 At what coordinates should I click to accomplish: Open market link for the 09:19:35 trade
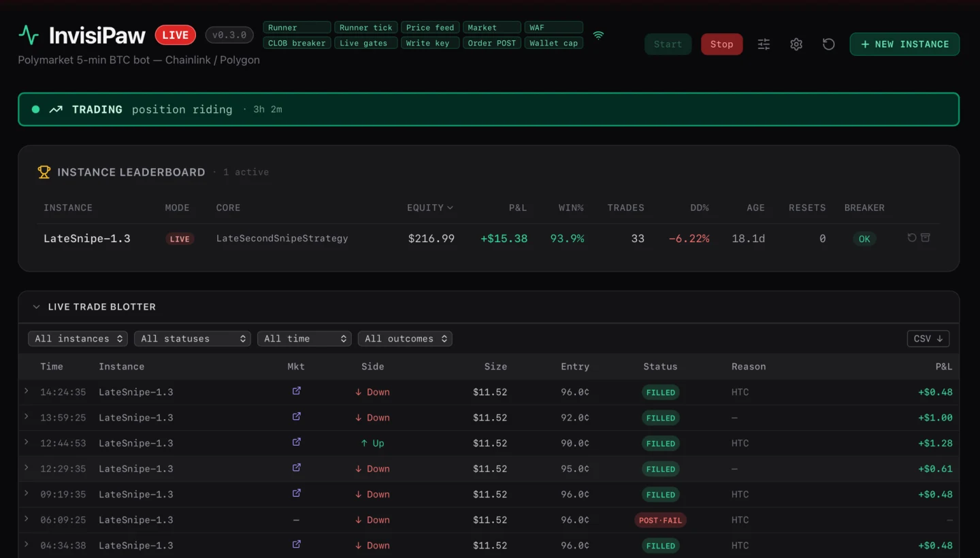(x=296, y=493)
